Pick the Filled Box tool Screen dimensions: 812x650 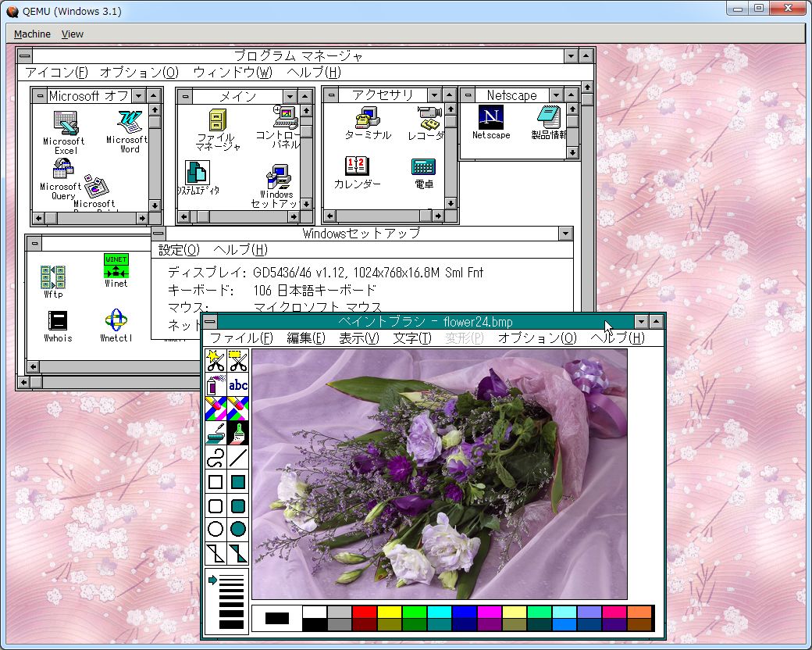coord(238,481)
